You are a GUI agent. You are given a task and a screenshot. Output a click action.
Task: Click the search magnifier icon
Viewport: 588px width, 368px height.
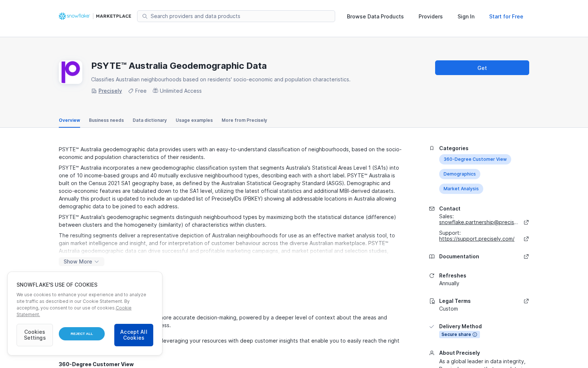coord(145,16)
